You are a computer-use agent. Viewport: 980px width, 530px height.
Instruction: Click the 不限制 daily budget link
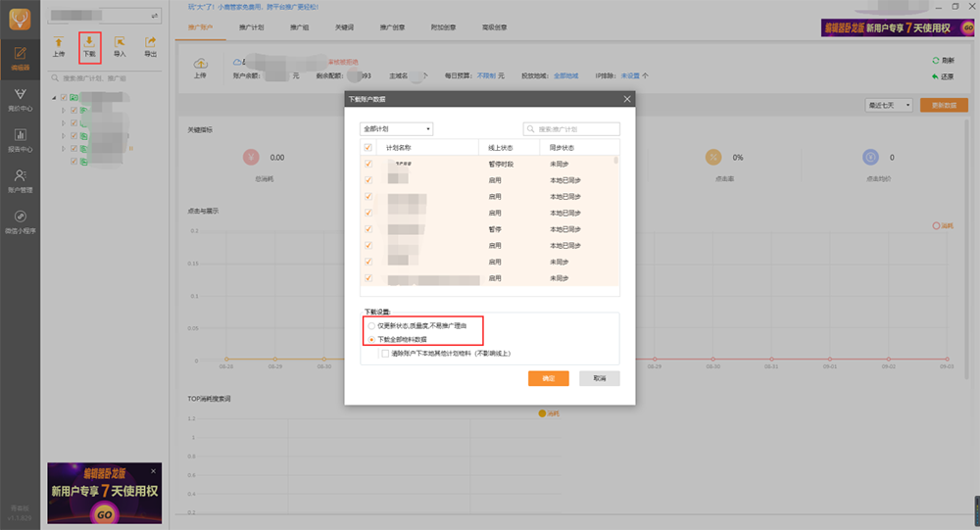point(486,75)
